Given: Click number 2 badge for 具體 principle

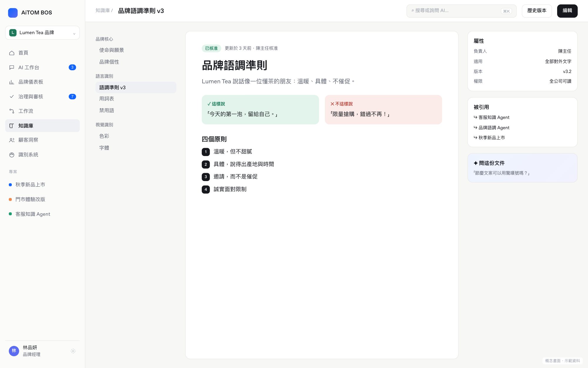Looking at the screenshot, I should point(206,164).
